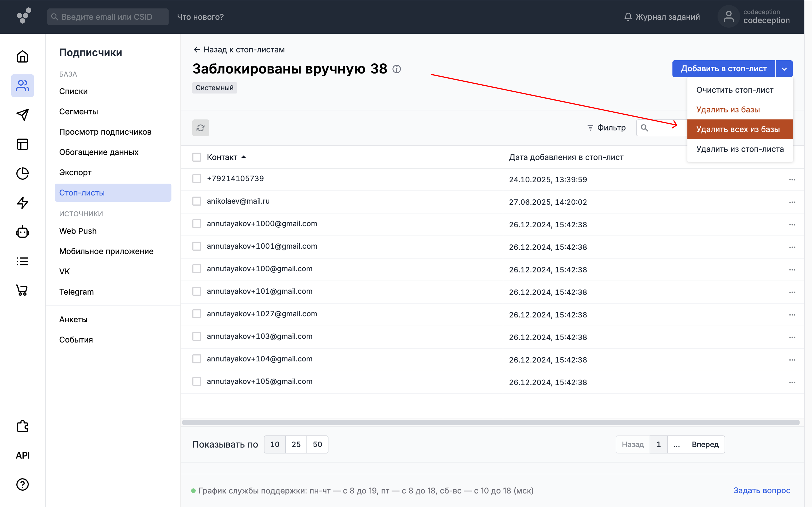Select all contacts via header checkbox

click(197, 157)
